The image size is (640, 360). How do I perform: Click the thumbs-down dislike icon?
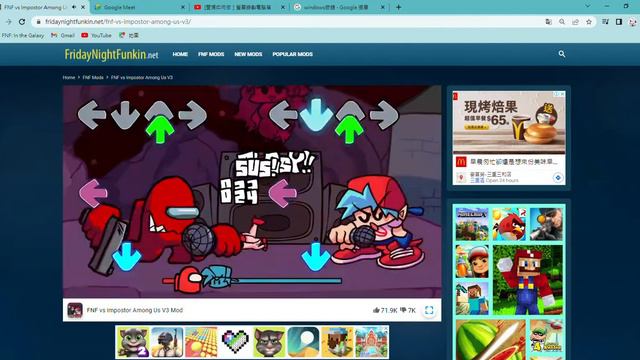pyautogui.click(x=403, y=310)
